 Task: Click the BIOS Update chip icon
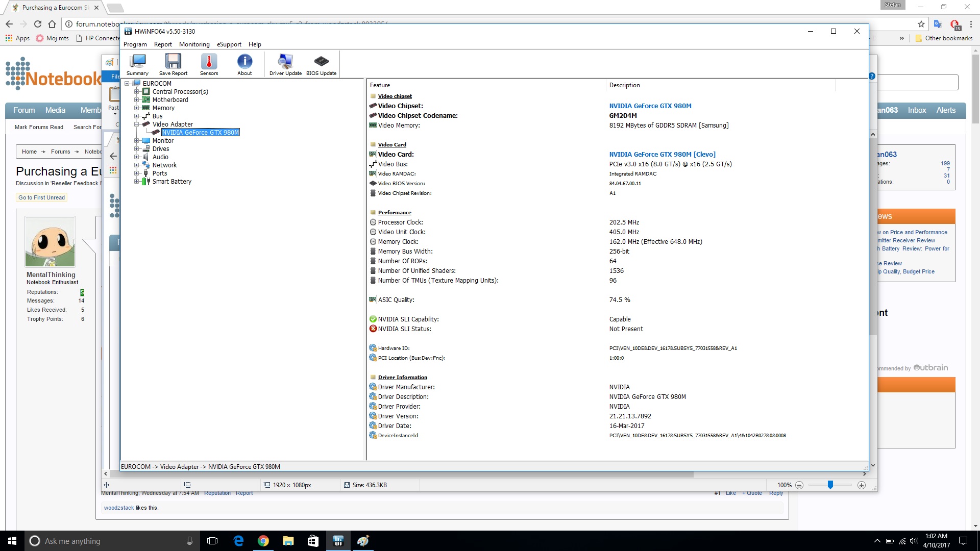(321, 65)
